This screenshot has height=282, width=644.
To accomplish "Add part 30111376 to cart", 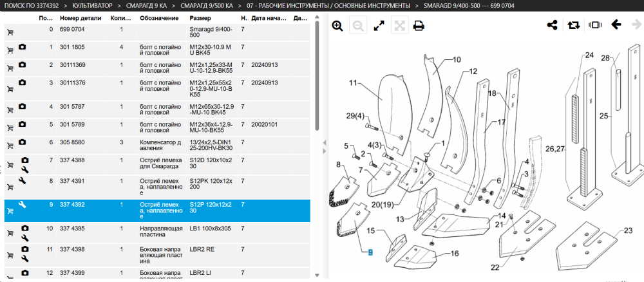I will (x=10, y=88).
